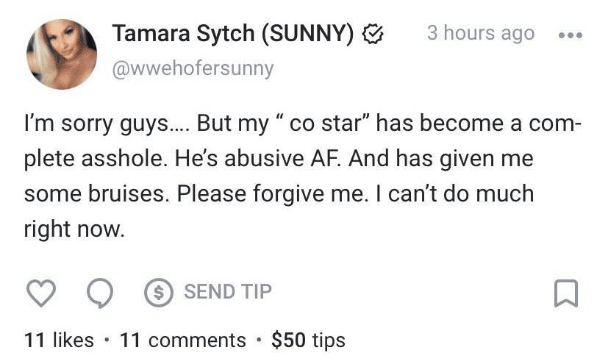Bookmark this post

click(x=565, y=293)
